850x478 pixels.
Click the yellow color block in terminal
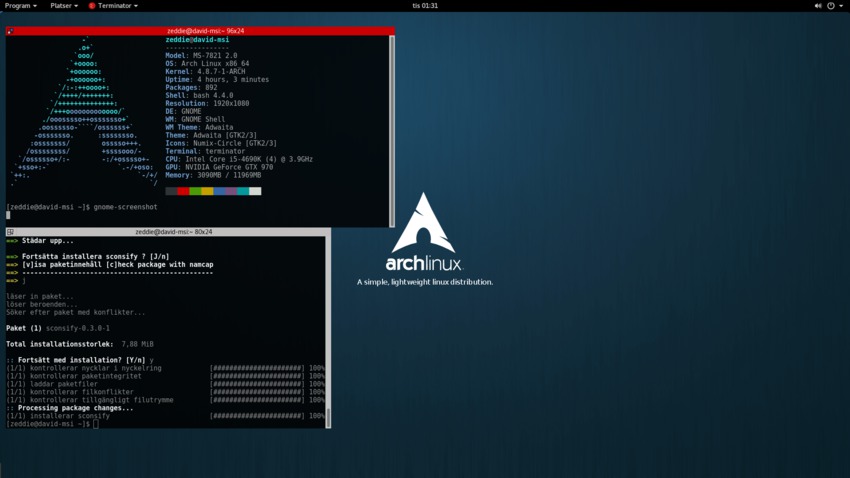point(207,191)
